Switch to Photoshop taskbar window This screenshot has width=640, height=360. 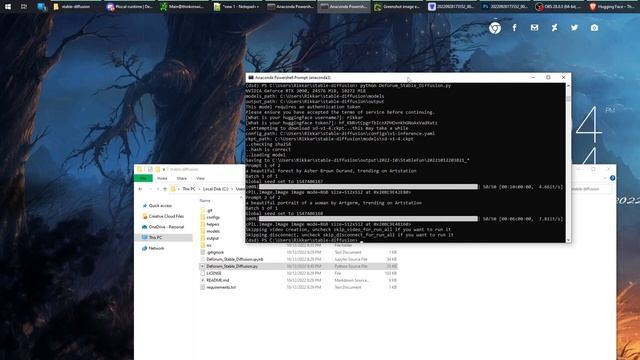504,7
